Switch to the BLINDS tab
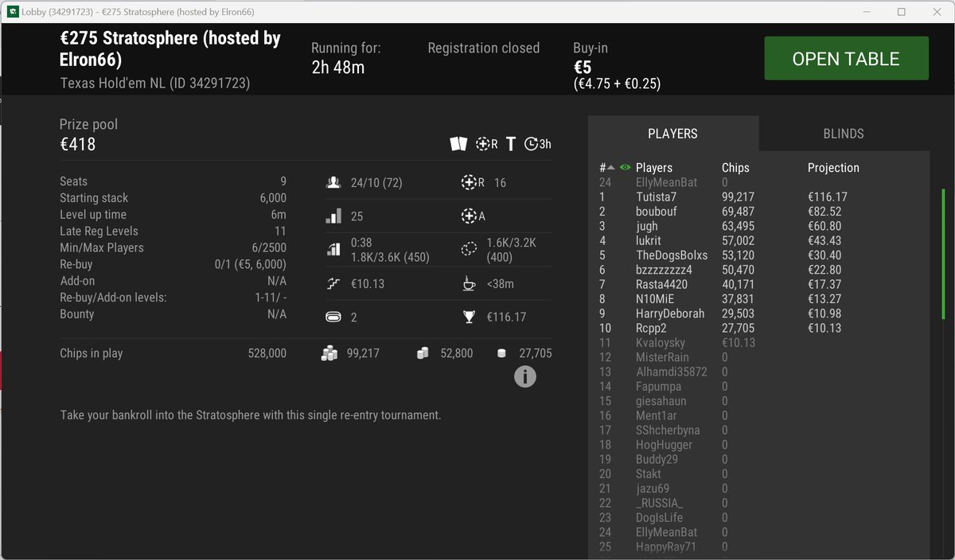955x560 pixels. click(x=844, y=134)
